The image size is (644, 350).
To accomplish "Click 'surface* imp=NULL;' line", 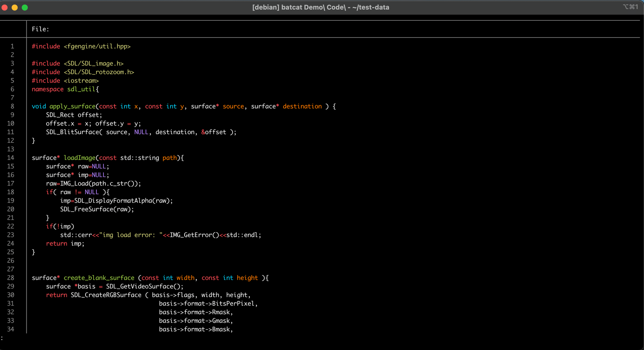I will [78, 175].
